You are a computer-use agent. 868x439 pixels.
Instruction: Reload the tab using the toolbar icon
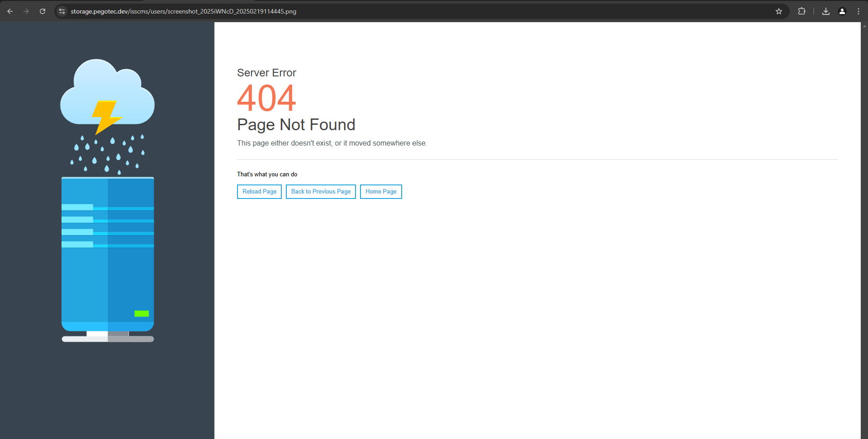coord(43,11)
